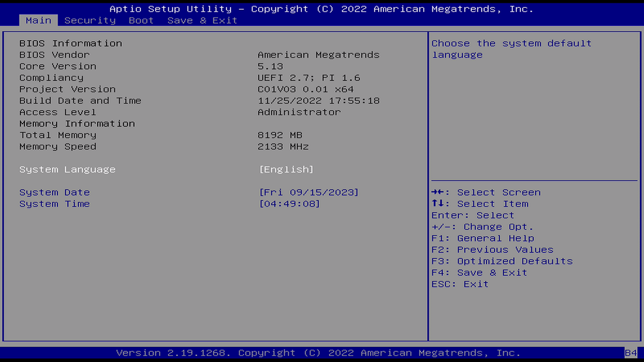This screenshot has height=362, width=644.
Task: Click the Compliancy label
Action: point(51,78)
